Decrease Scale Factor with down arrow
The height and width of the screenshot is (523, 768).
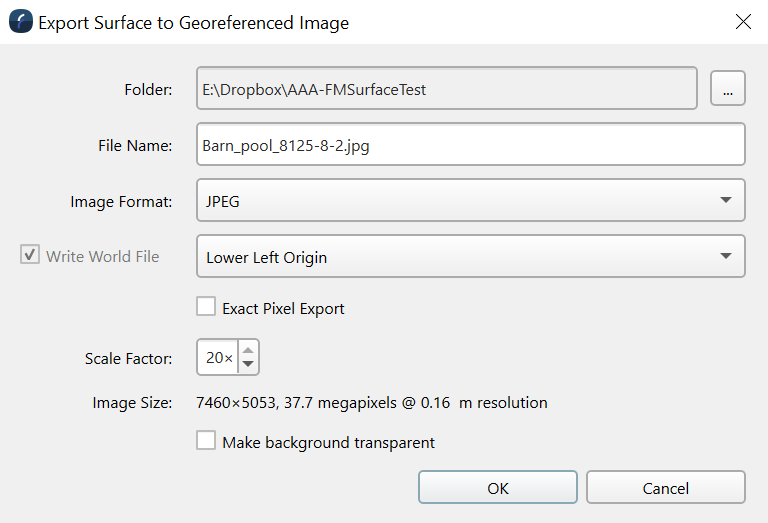(248, 364)
